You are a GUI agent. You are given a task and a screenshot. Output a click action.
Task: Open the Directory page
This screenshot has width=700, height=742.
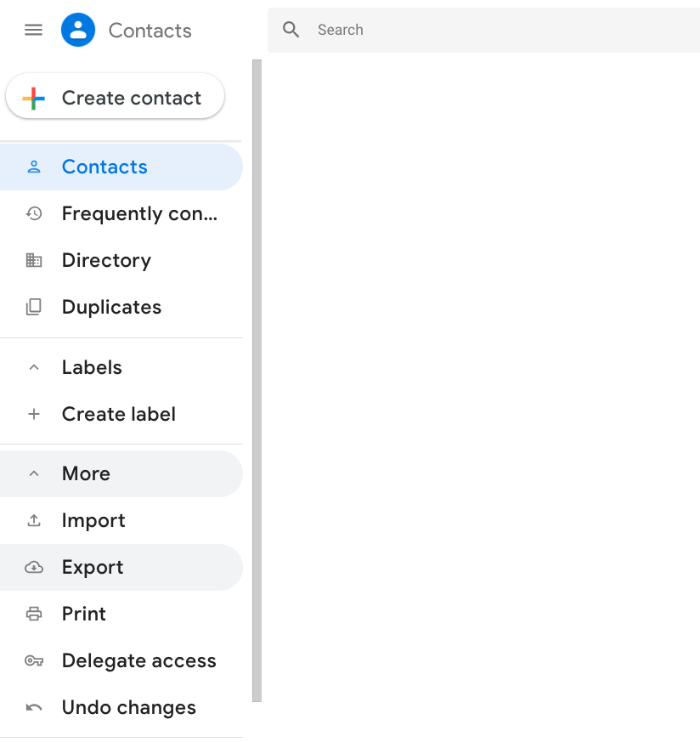pyautogui.click(x=121, y=260)
